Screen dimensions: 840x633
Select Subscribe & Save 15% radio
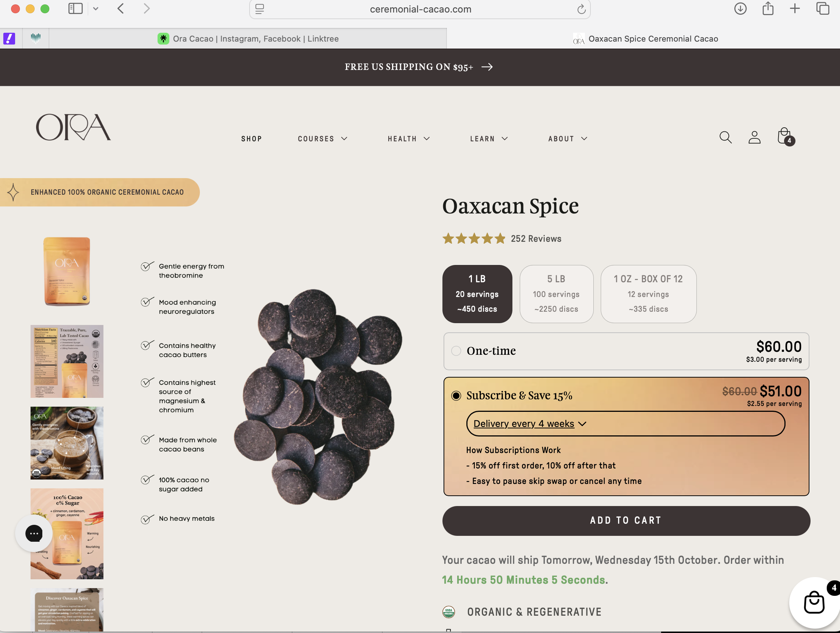click(x=456, y=396)
